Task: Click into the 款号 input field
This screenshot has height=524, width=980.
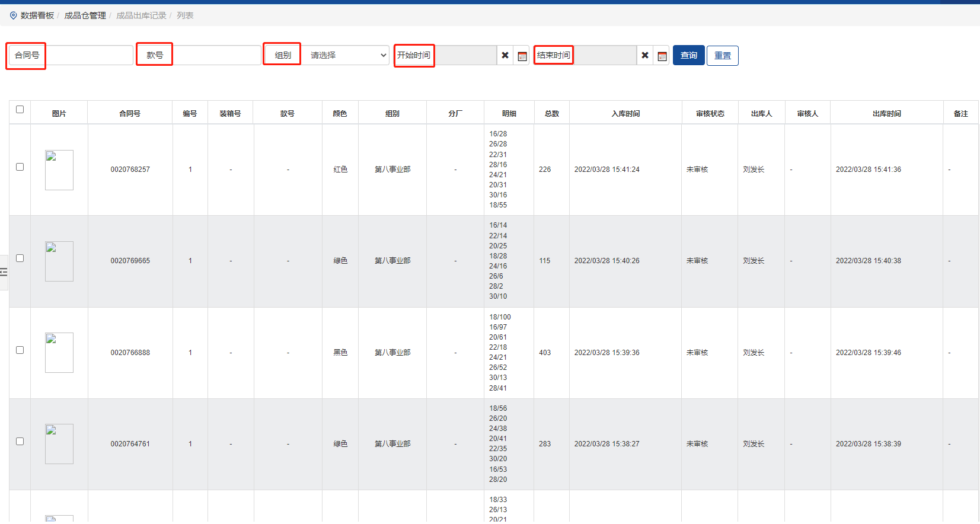Action: click(216, 56)
